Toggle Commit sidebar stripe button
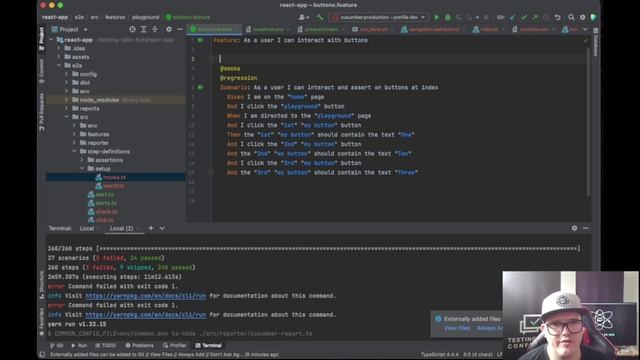This screenshot has width=640, height=360. 42,71
